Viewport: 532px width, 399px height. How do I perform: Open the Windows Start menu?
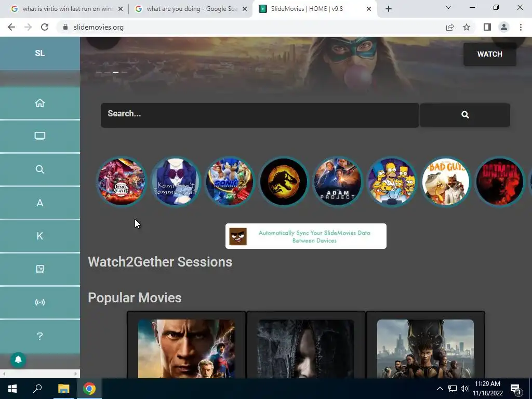tap(12, 389)
